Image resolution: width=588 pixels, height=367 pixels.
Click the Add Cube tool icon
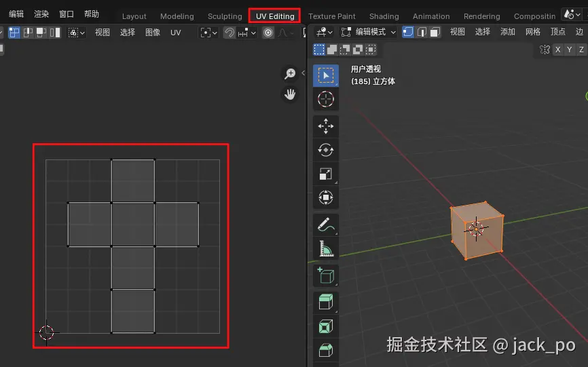[325, 275]
